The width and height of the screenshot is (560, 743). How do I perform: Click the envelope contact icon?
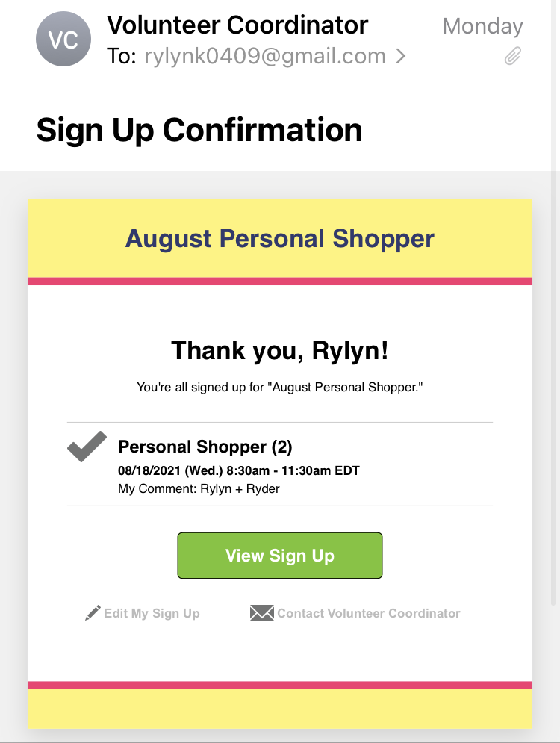[x=261, y=614]
